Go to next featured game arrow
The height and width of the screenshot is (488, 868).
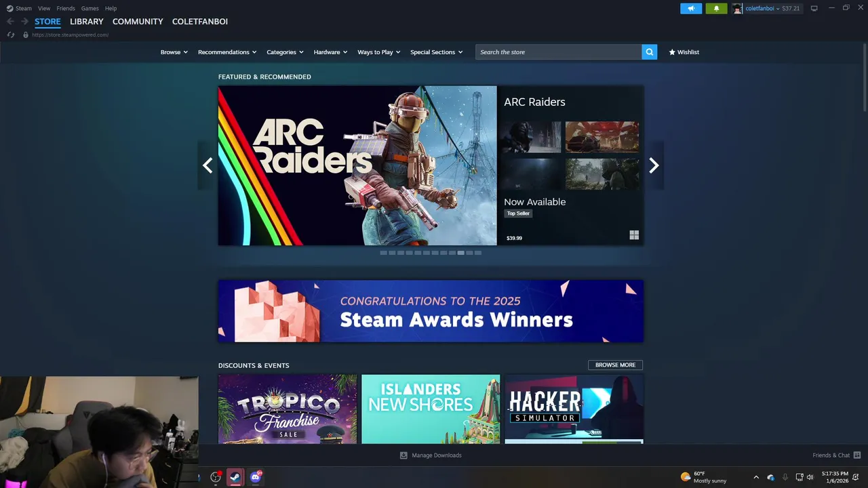[654, 165]
